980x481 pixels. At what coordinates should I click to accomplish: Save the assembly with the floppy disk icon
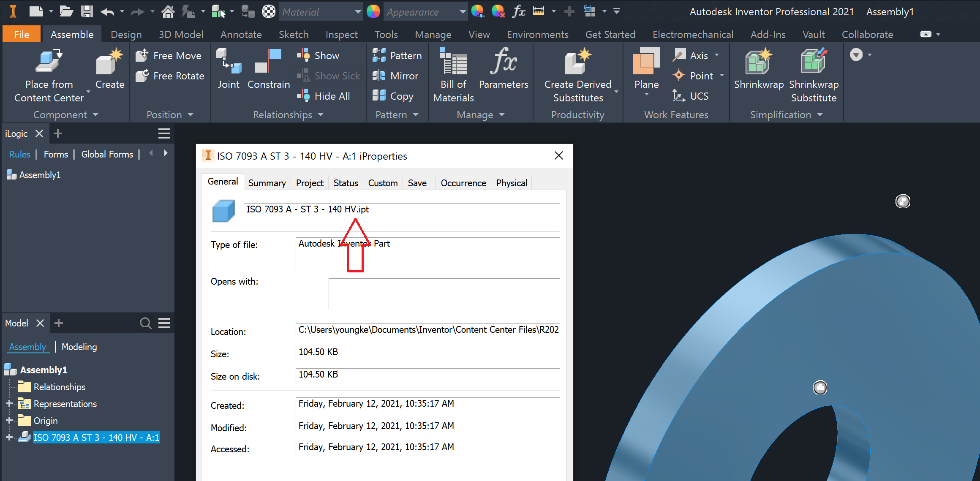coord(87,11)
